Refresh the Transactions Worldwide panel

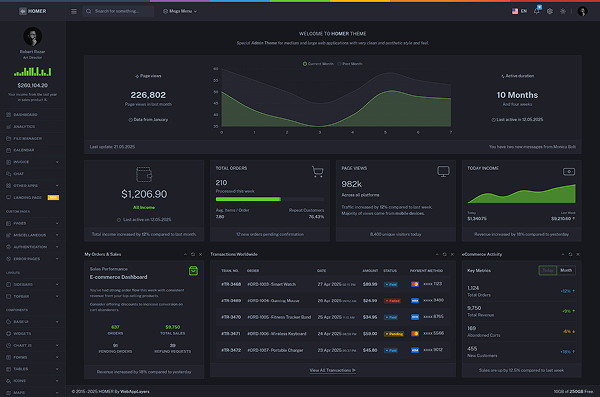tap(445, 254)
